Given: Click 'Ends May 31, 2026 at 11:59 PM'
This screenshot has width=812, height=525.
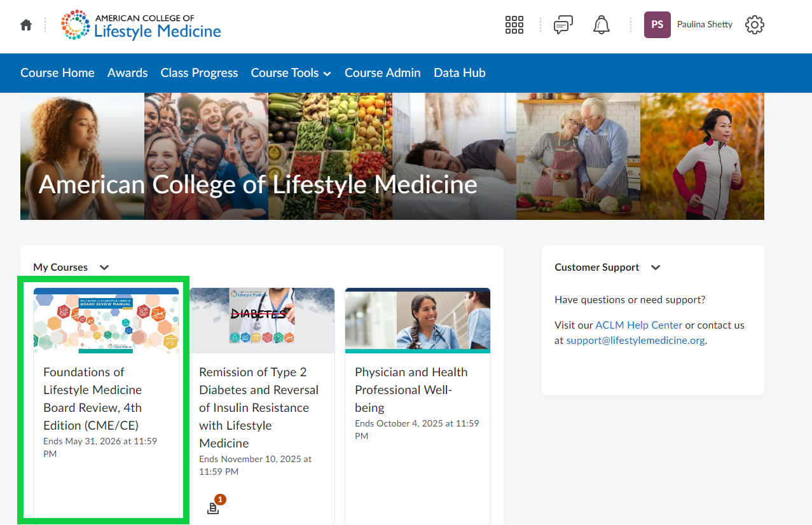Looking at the screenshot, I should [x=100, y=447].
